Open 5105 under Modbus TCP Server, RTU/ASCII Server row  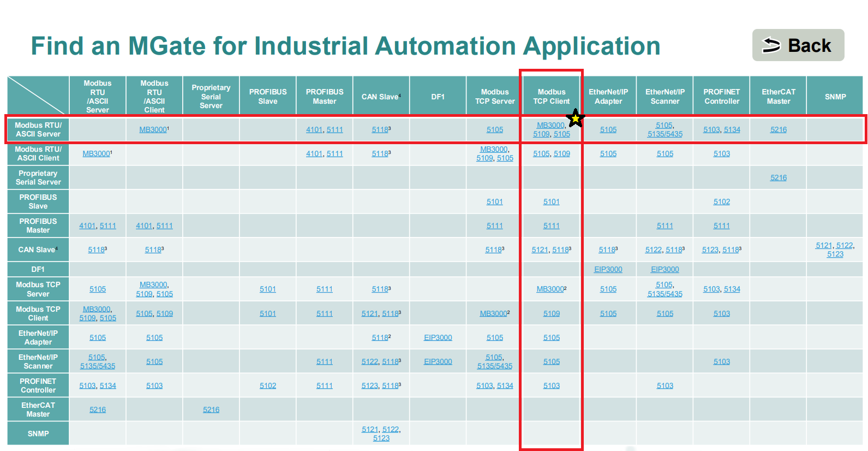(495, 129)
